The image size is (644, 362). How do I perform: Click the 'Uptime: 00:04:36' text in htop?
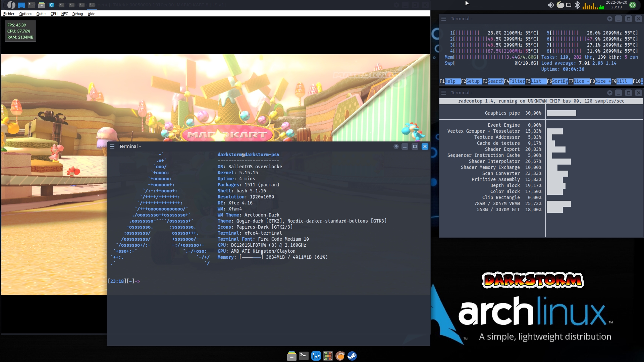coord(563,69)
